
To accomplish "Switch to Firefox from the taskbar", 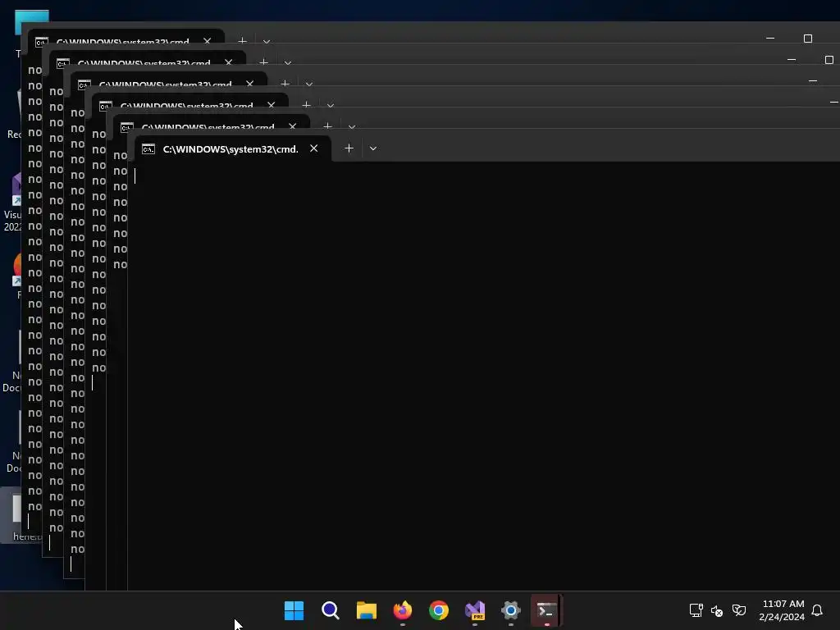I will pos(402,610).
